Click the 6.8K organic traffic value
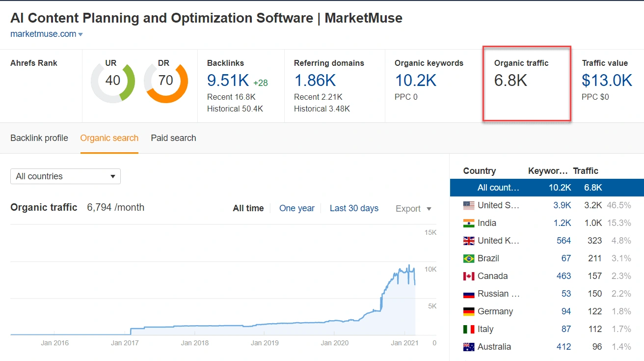Viewport: 644px width, 361px height. (x=510, y=80)
